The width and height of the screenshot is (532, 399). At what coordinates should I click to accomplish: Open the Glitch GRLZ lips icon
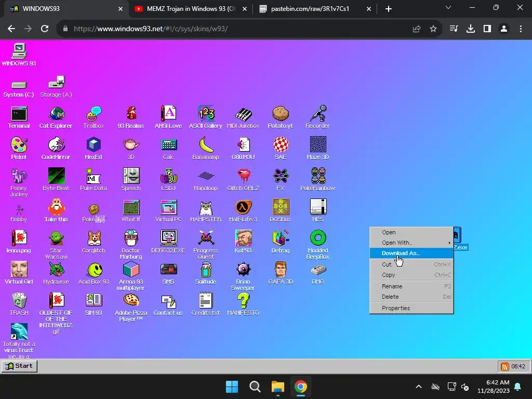click(243, 179)
